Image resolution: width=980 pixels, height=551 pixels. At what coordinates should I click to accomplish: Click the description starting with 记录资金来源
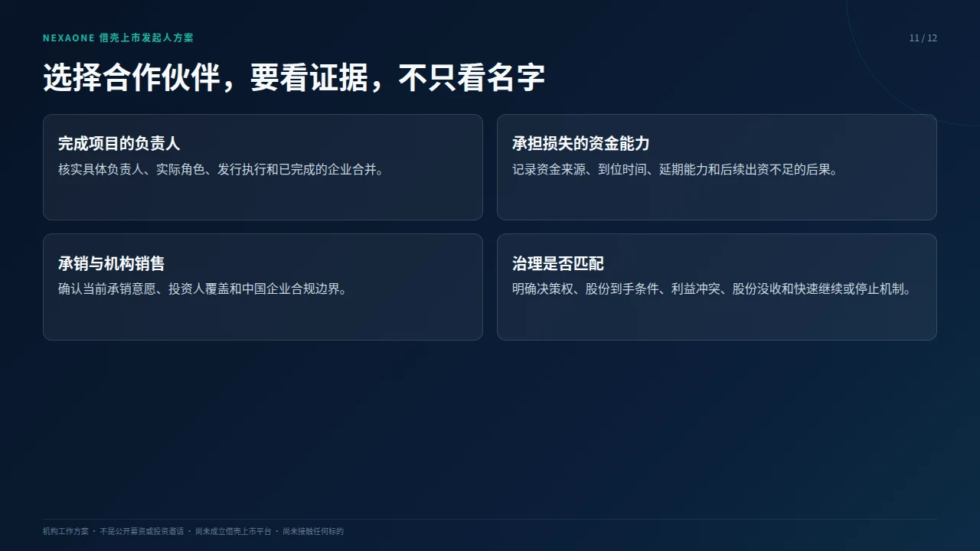click(x=675, y=170)
